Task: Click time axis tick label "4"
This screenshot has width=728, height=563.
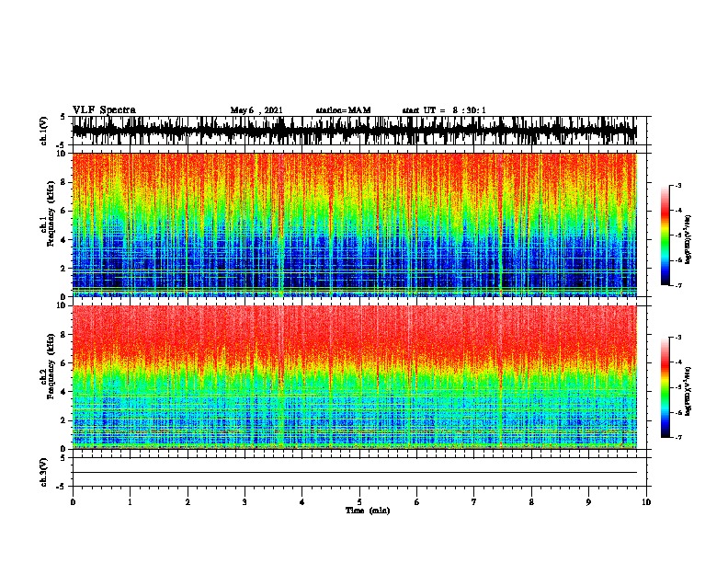Action: coord(302,502)
